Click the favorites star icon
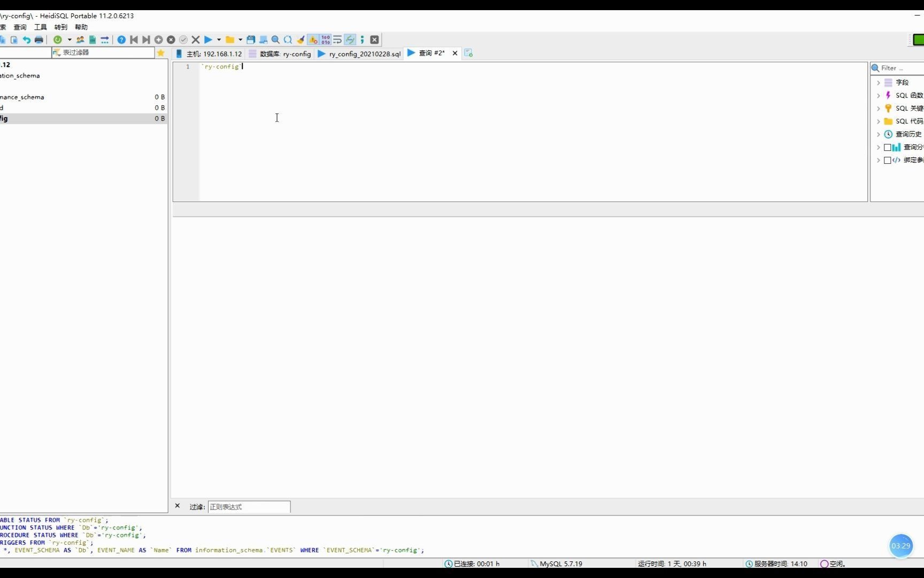This screenshot has width=924, height=578. tap(161, 52)
